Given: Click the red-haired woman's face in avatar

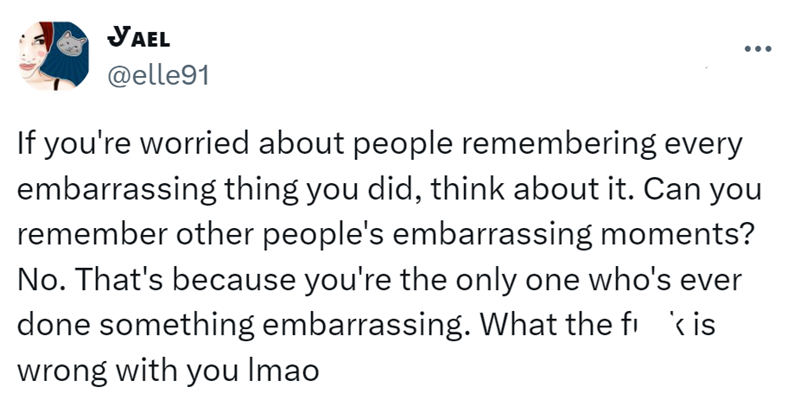Looking at the screenshot, I should click(x=34, y=54).
